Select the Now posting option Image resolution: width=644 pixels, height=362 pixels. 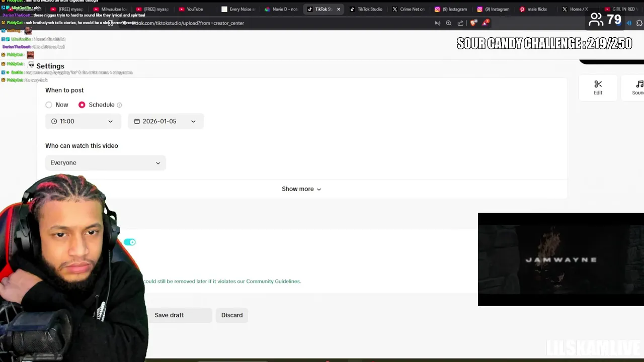pyautogui.click(x=49, y=105)
